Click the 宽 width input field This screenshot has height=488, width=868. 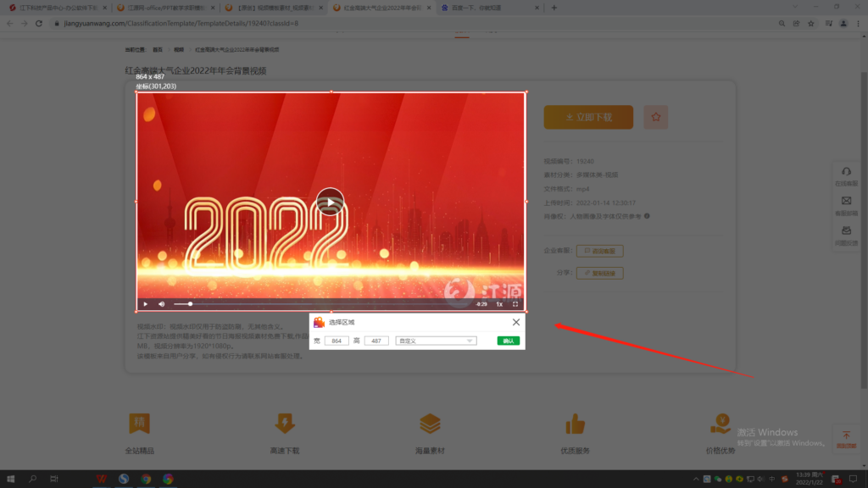[x=337, y=341]
